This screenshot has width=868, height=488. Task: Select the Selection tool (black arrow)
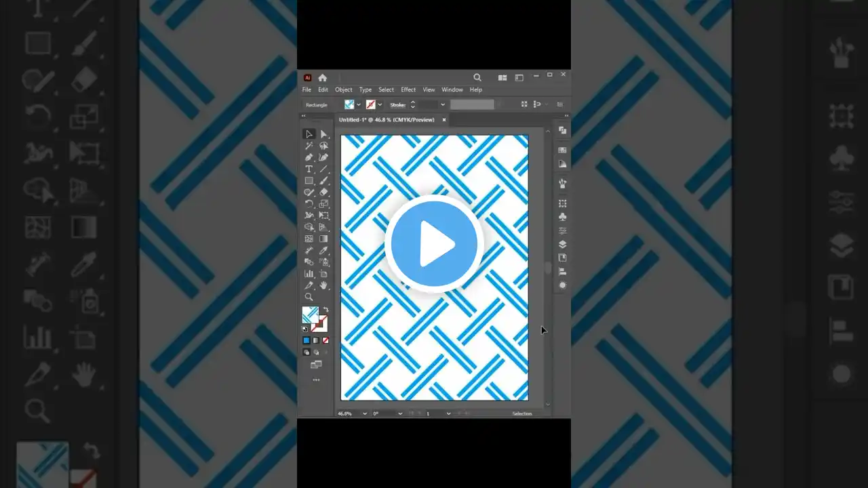[309, 134]
